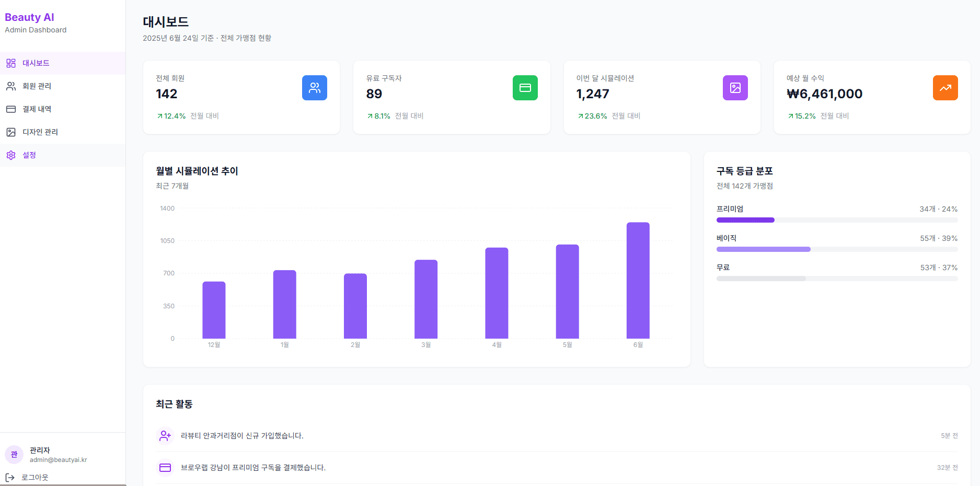Click the 월별 시뮬레이션 추이 heading
This screenshot has width=980, height=486.
pyautogui.click(x=197, y=171)
